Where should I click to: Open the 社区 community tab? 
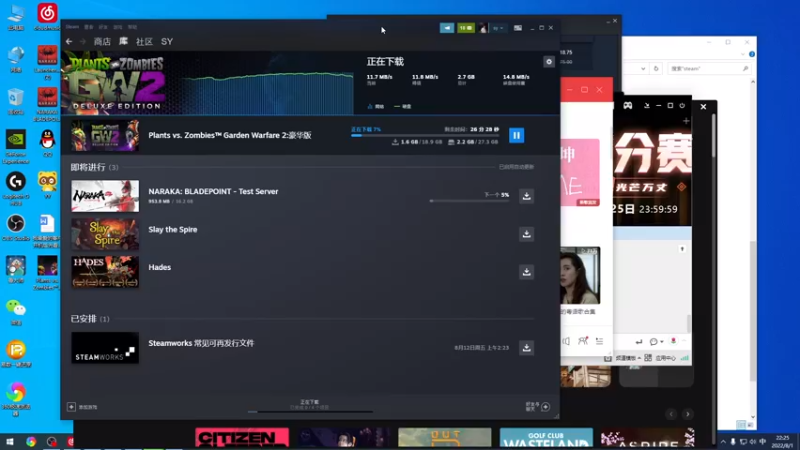pyautogui.click(x=144, y=42)
